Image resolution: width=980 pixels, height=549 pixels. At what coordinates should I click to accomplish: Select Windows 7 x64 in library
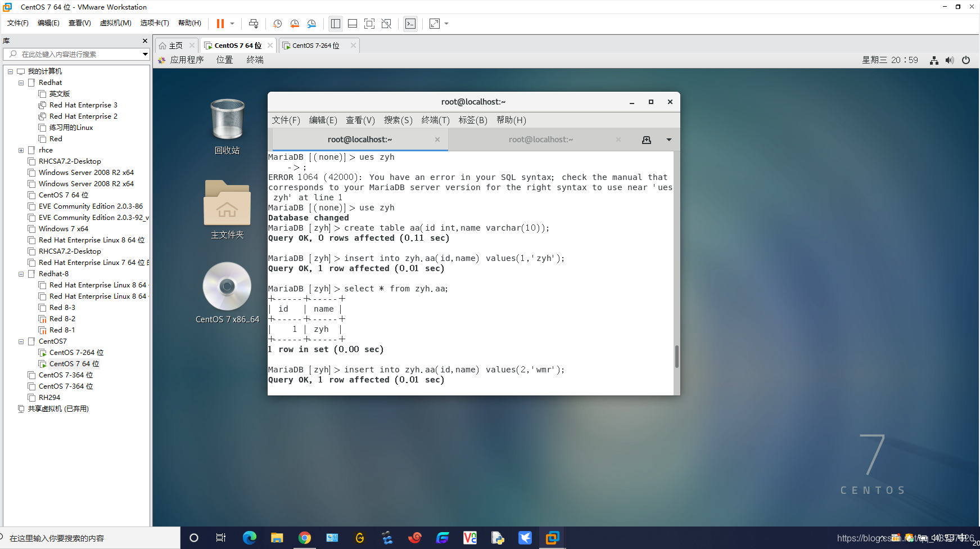(x=64, y=229)
